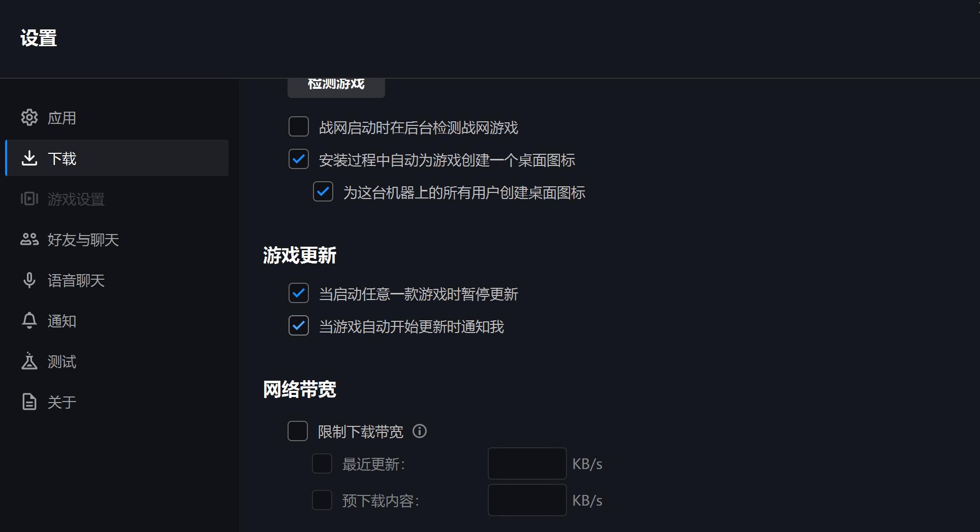Toggle 当启动任意一款游戏时暂停更新
The width and height of the screenshot is (980, 532).
click(x=298, y=293)
